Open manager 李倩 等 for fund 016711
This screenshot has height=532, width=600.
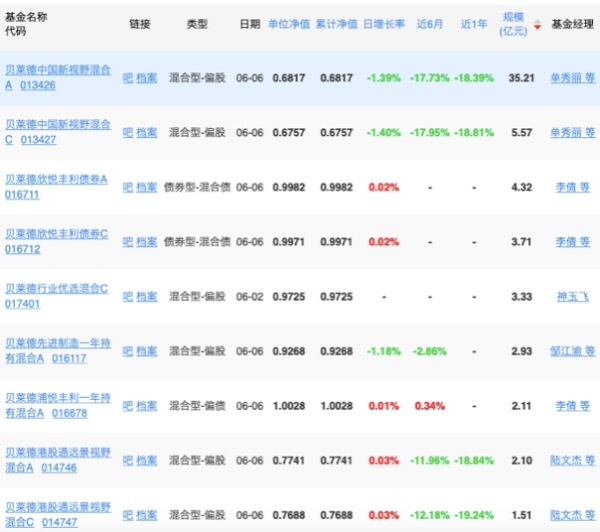[573, 188]
